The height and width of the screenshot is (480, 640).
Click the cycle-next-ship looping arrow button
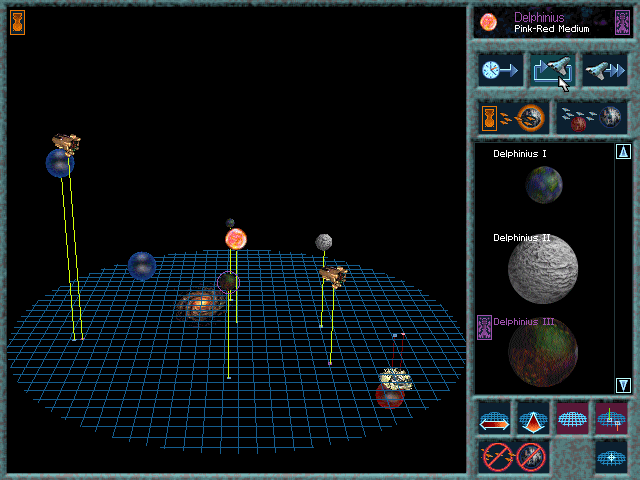click(x=553, y=70)
